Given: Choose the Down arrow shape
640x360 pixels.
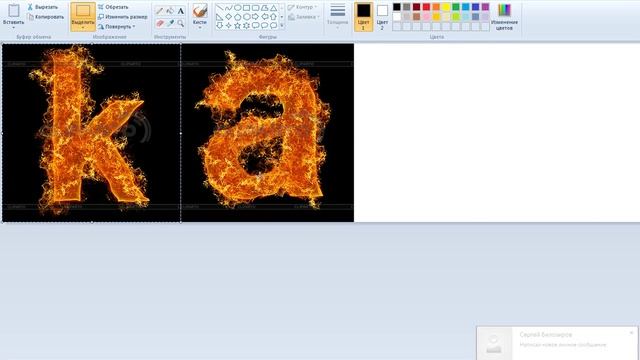Looking at the screenshot, I should [x=220, y=25].
